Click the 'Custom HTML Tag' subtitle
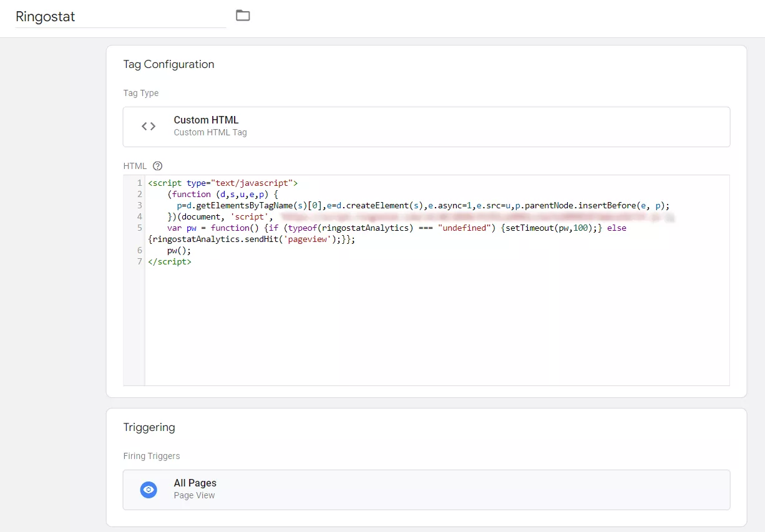 point(210,132)
